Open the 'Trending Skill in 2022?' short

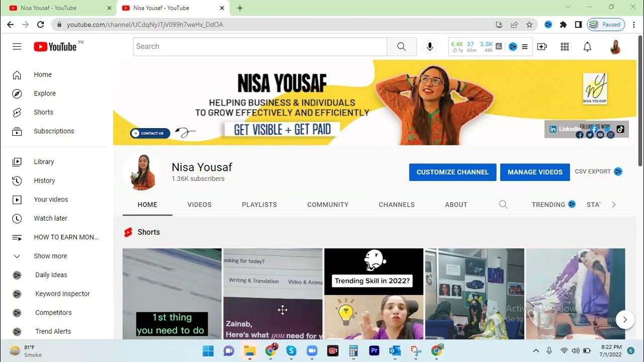(374, 294)
